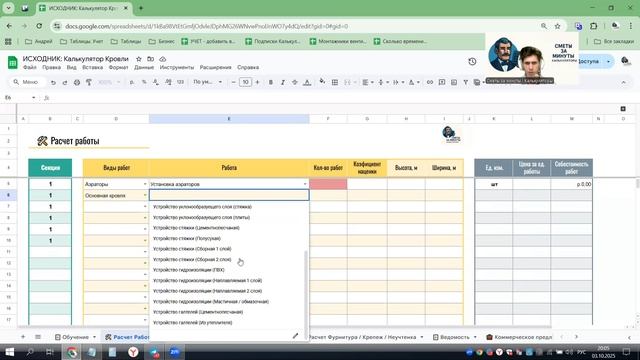Viewport: 640px width, 360px height.
Task: Open the Коммерческое предл sheet tab
Action: click(519, 337)
